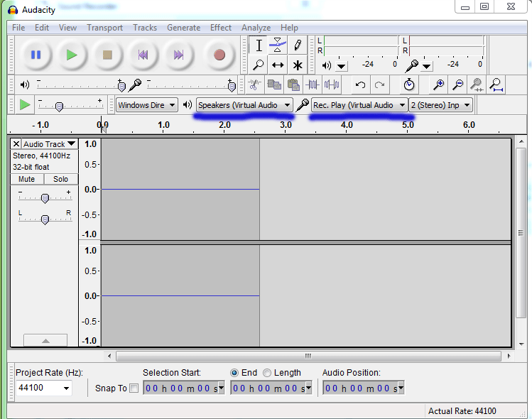532x419 pixels.
Task: Click the track gain slider handle
Action: [45, 198]
